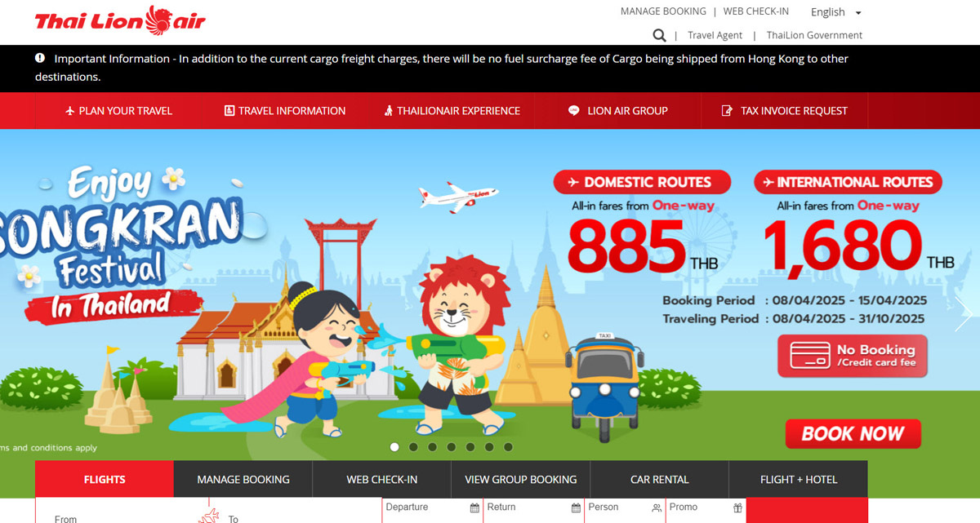Click the swap airports plane icon
980x523 pixels.
pos(209,515)
